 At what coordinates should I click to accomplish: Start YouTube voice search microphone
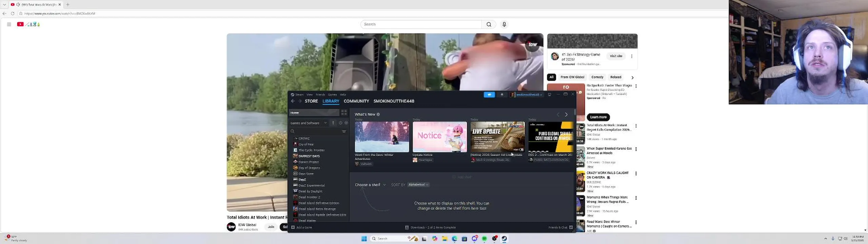tap(504, 24)
